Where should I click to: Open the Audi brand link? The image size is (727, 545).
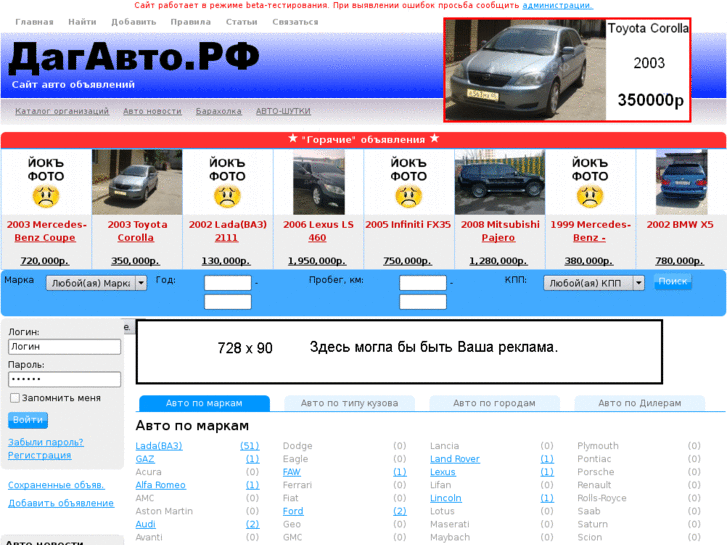pyautogui.click(x=146, y=524)
